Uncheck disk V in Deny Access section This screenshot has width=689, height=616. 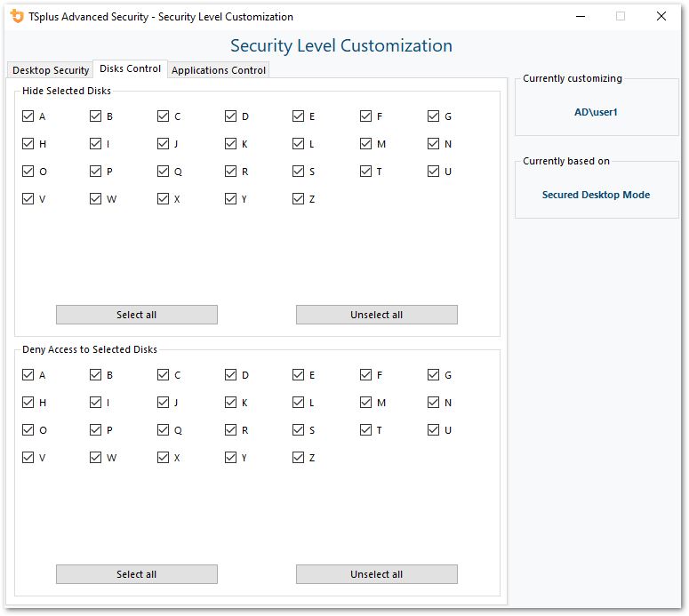(x=28, y=458)
